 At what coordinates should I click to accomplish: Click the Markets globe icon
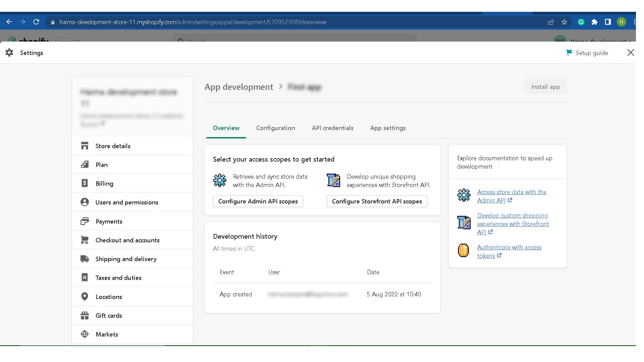85,334
